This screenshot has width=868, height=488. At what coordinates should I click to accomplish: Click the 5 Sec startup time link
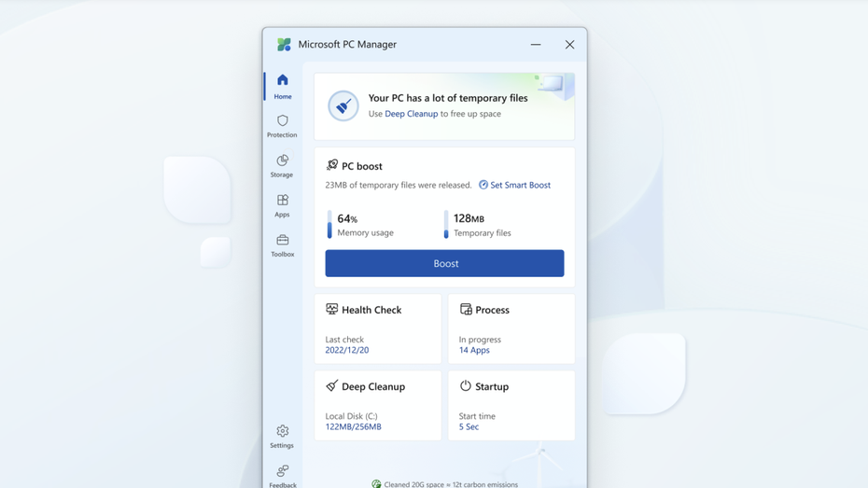[x=469, y=426]
